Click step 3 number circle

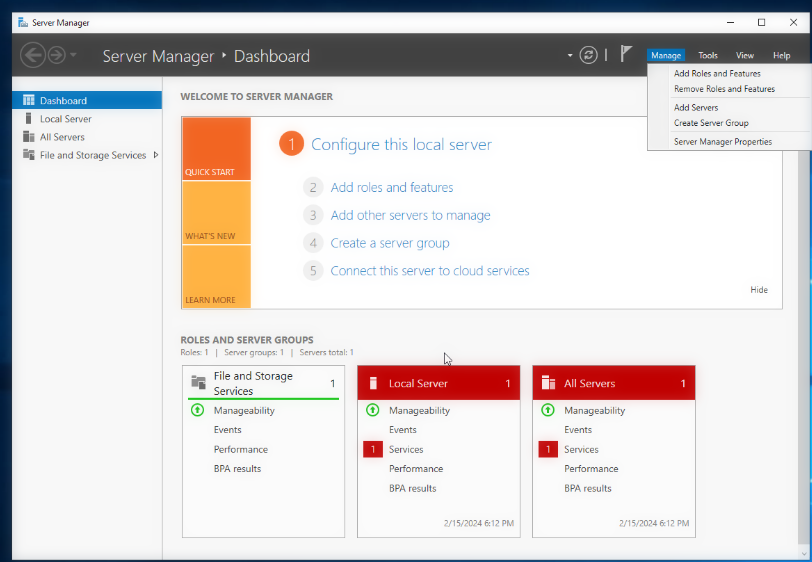pyautogui.click(x=313, y=215)
